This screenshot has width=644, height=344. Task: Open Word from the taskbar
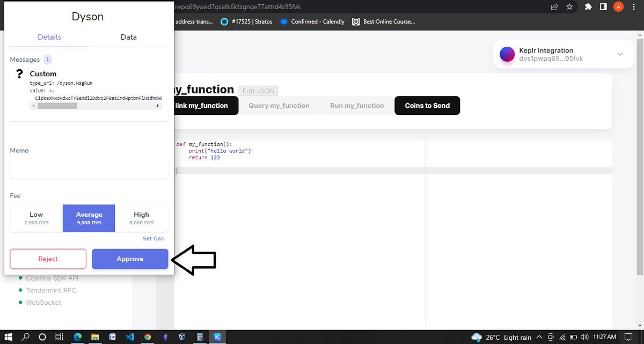tap(113, 337)
